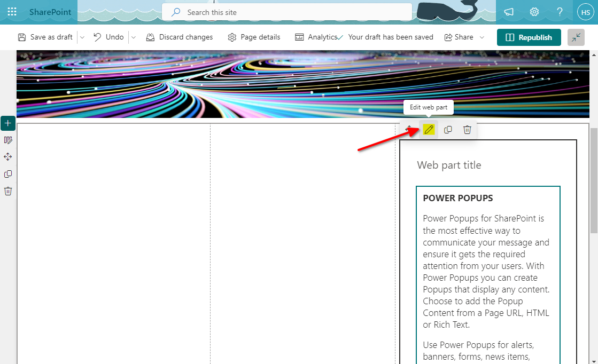Screen dimensions: 598x364
Task: Focus the Search this site box
Action: [x=287, y=12]
